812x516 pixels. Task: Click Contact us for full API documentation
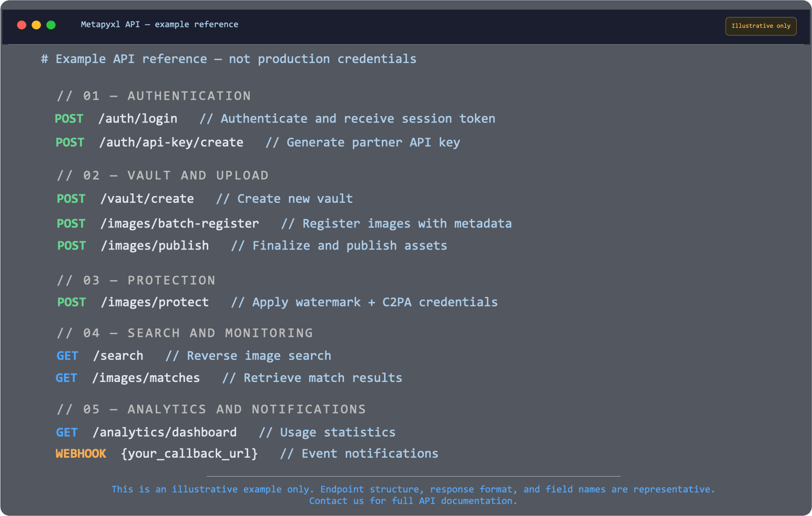point(413,501)
